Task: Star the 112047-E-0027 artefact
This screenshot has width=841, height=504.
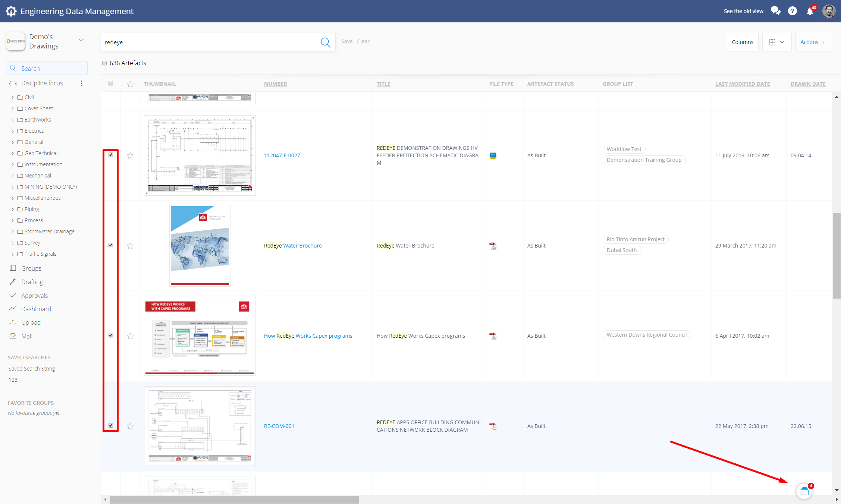Action: 130,155
